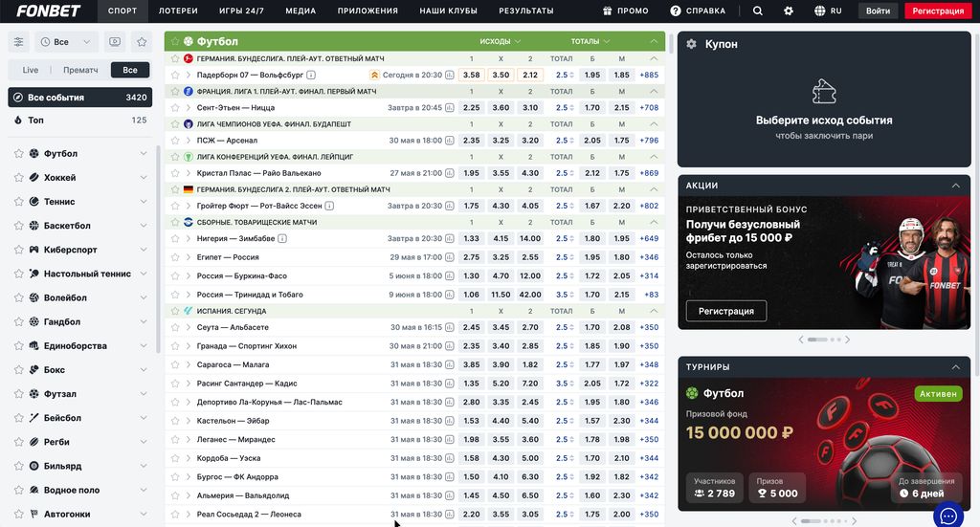Screen dimensions: 980x527
Task: Star the Лига Чемпионов УЕФА league header
Action: tap(175, 124)
